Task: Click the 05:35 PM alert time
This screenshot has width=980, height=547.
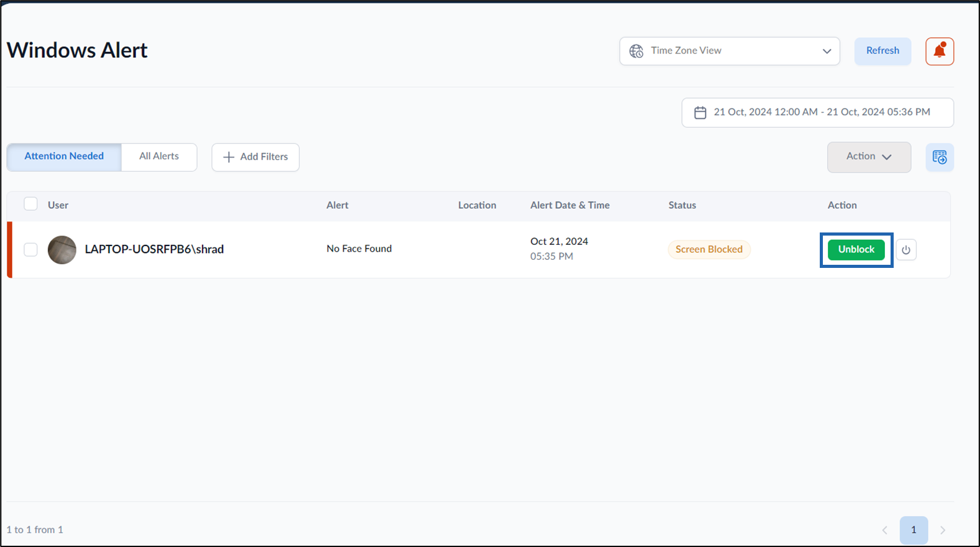Action: point(551,256)
